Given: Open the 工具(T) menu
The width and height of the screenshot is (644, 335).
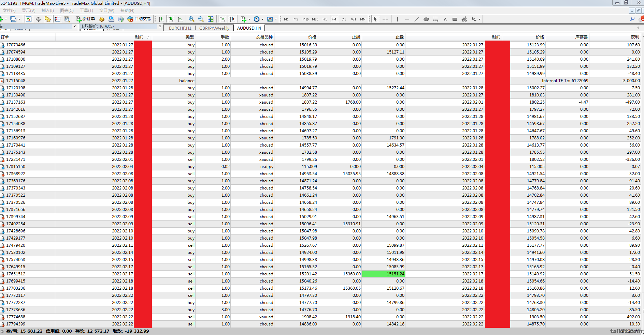Looking at the screenshot, I should point(86,10).
